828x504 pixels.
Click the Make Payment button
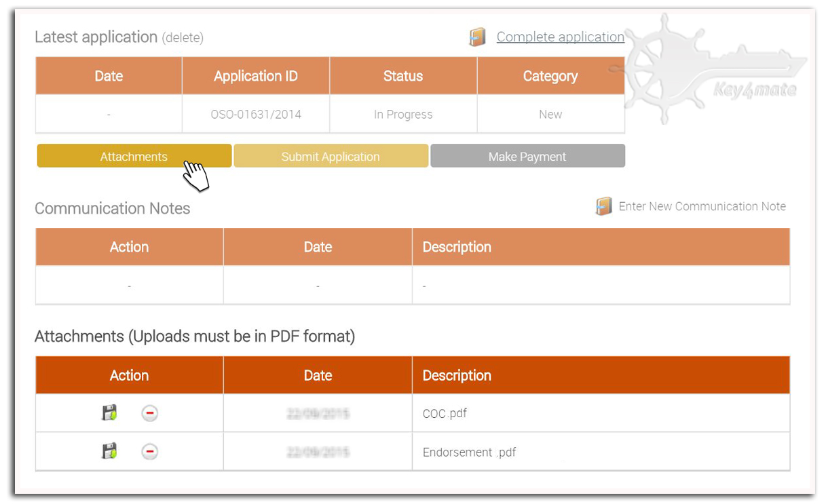coord(527,157)
